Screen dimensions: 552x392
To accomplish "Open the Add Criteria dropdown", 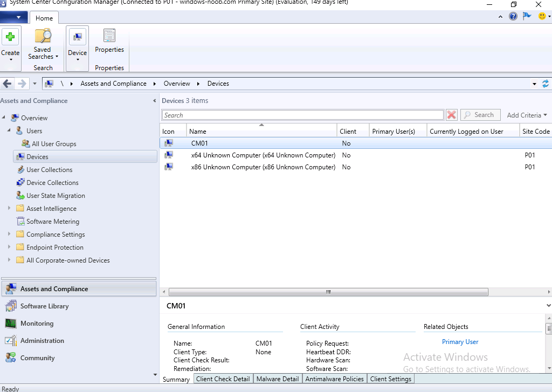I will (527, 115).
